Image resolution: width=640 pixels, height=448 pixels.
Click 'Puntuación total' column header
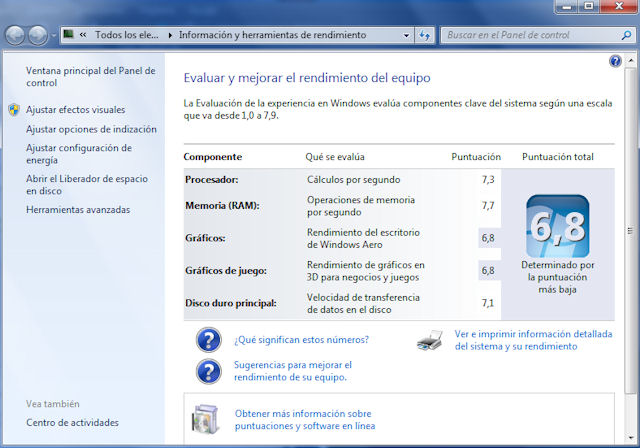click(558, 157)
